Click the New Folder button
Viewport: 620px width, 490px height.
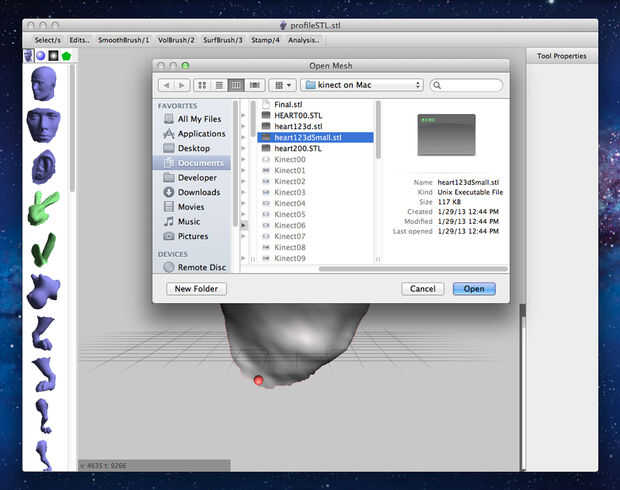[x=196, y=289]
